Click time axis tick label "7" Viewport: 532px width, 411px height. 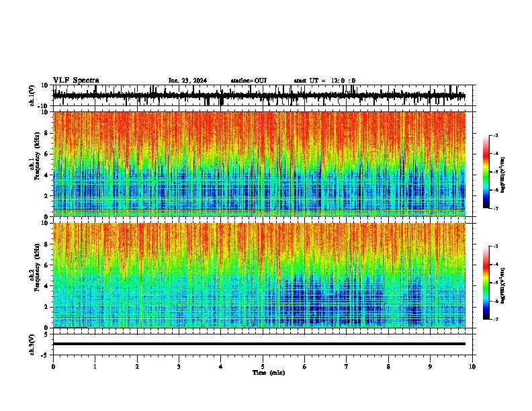click(x=347, y=367)
